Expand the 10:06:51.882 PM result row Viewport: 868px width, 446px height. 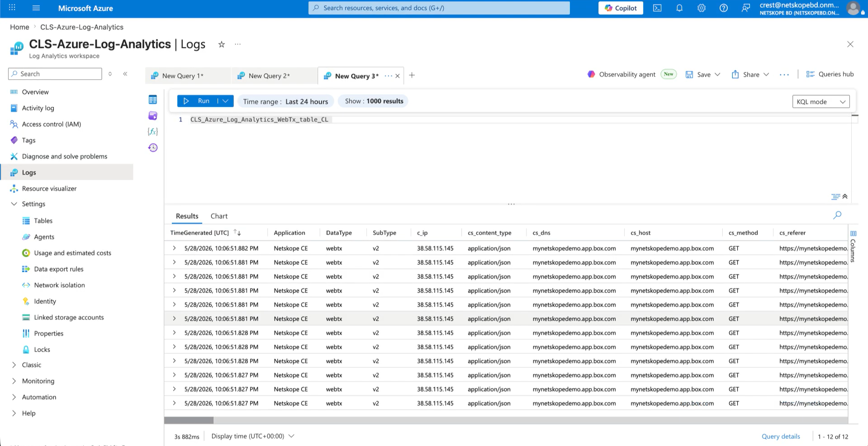click(174, 248)
